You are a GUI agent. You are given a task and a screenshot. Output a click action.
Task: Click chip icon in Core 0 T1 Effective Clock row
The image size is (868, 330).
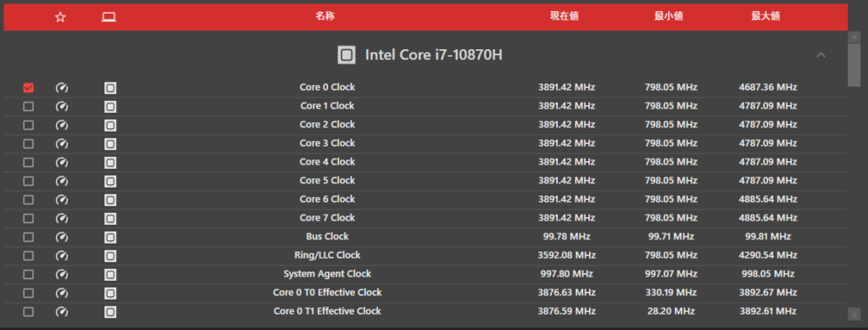(110, 311)
